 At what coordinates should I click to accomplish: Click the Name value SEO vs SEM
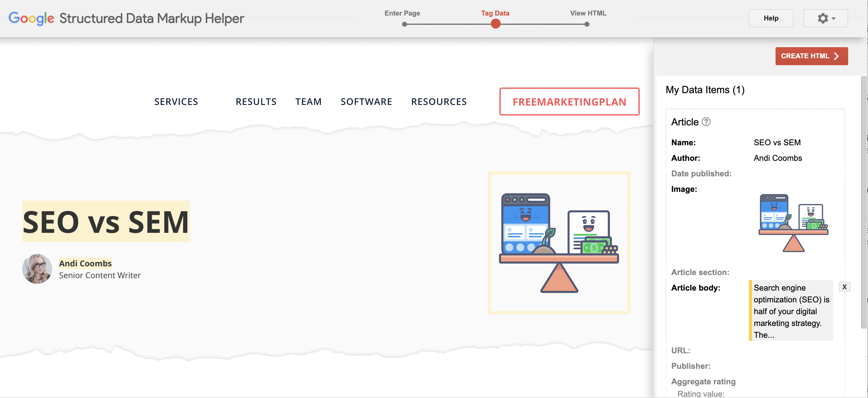click(777, 142)
